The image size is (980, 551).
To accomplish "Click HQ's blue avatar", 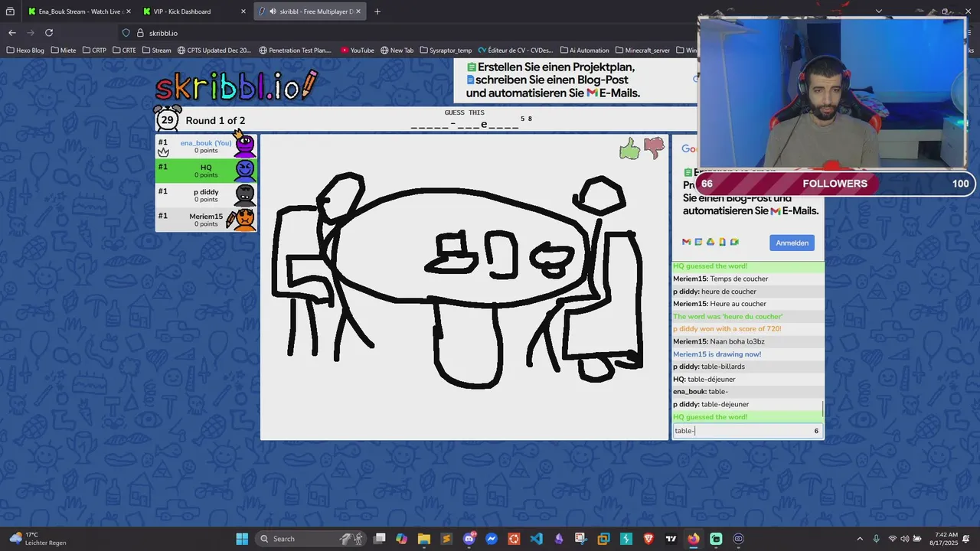I will pos(245,170).
